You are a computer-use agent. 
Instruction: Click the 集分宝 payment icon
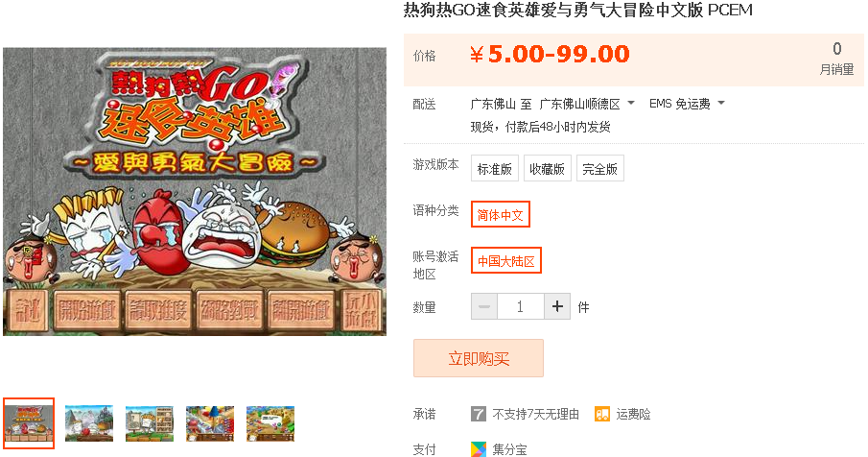479,449
